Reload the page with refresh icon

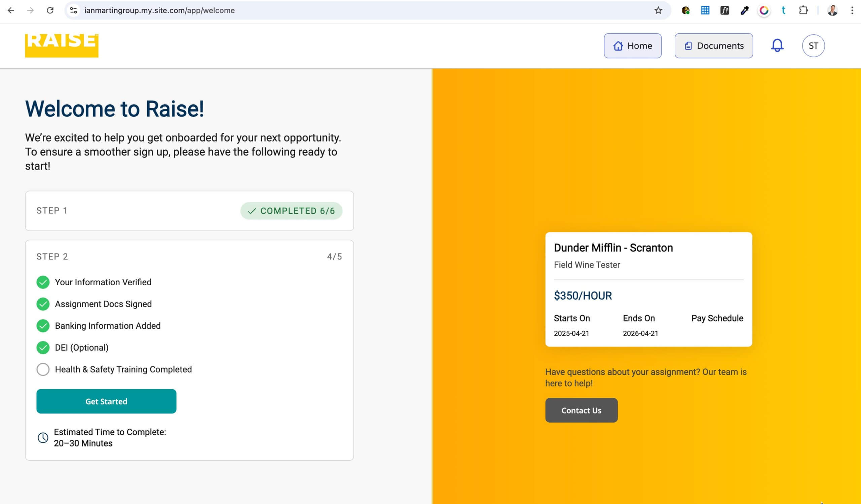tap(50, 10)
